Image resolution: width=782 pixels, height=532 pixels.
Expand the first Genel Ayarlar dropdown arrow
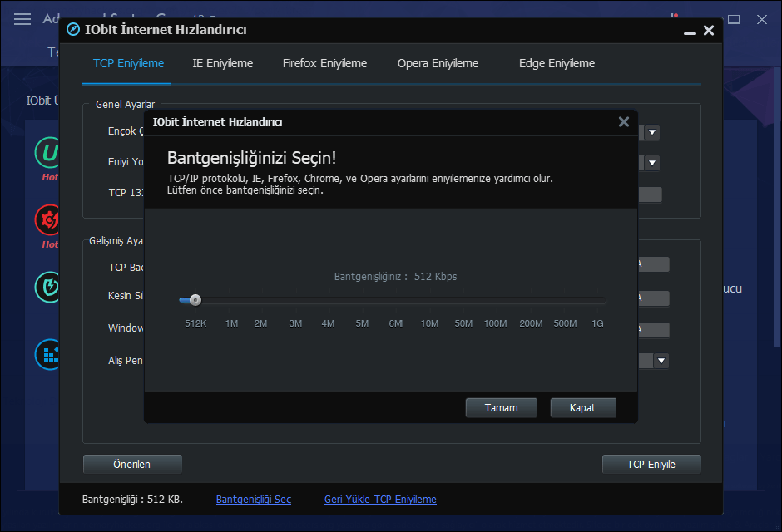(x=652, y=132)
